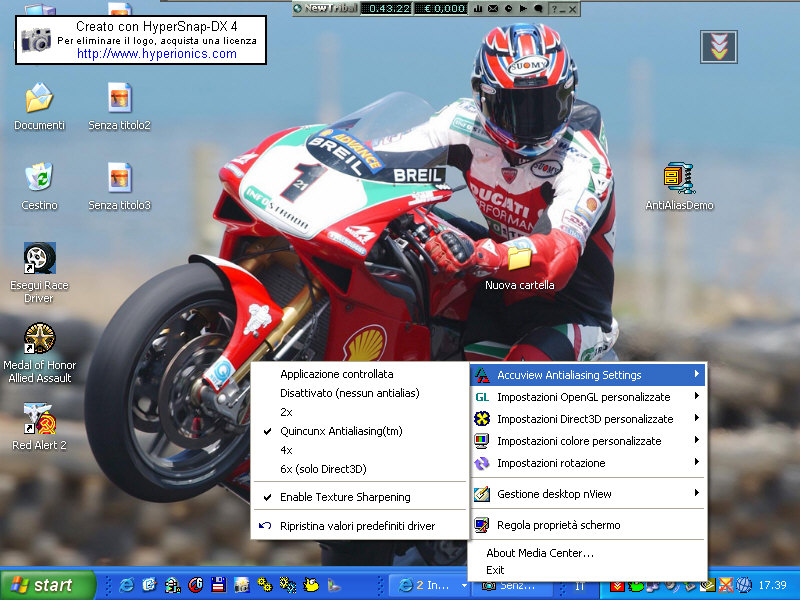Expand Impostazioni rotazione submenu arrow
Screen dimensions: 800x600
696,462
